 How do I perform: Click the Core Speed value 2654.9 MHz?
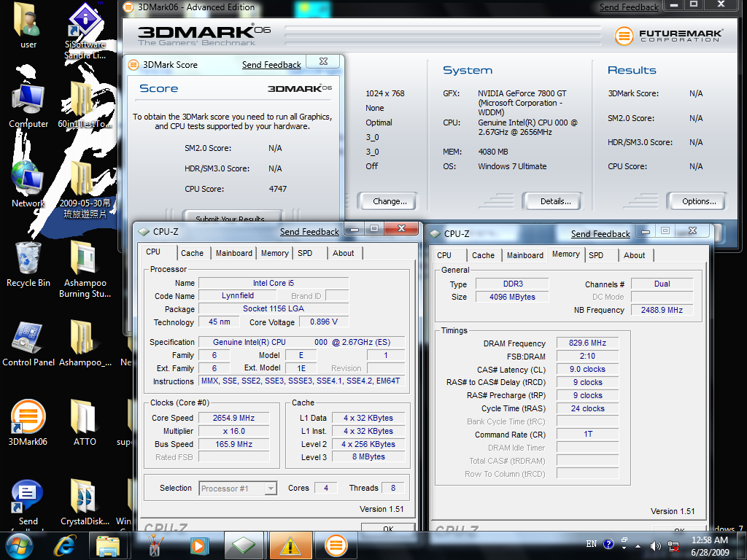(233, 418)
